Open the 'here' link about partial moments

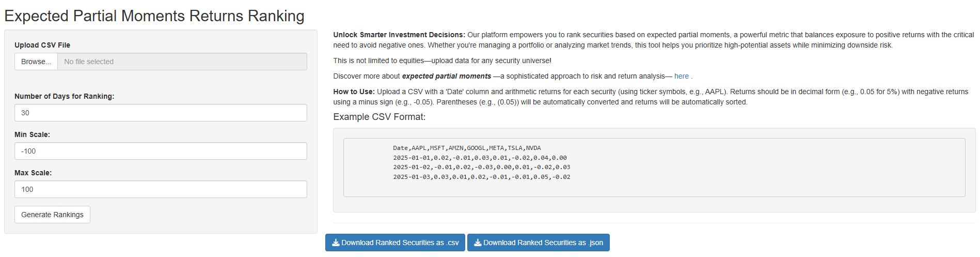[x=682, y=76]
